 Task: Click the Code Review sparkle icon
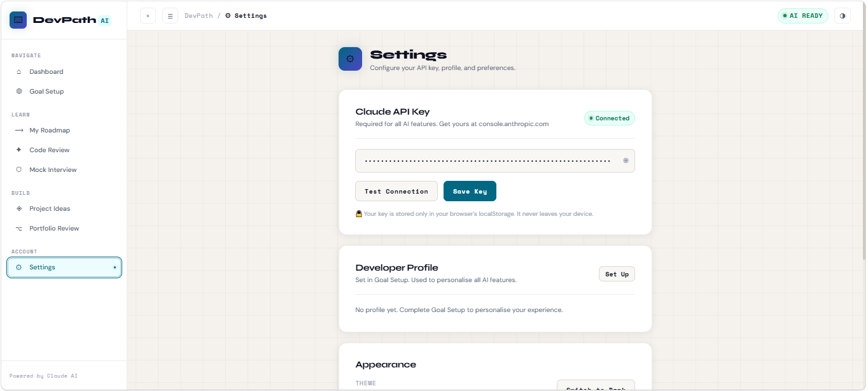[x=18, y=150]
